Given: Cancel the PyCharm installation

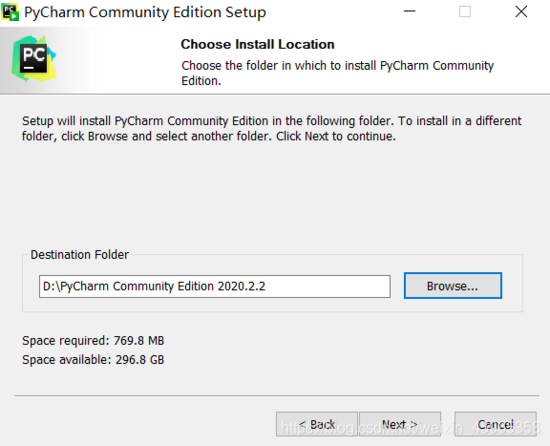Looking at the screenshot, I should 495,424.
